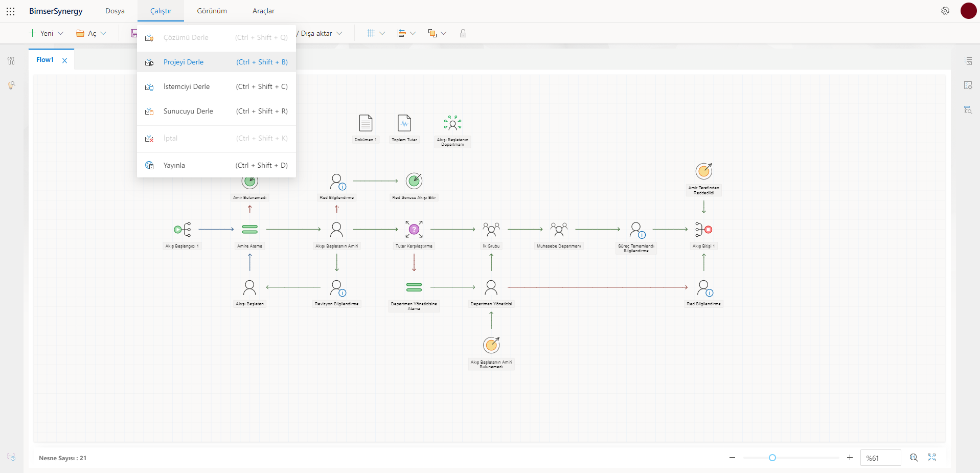Viewport: 980px width, 473px height.
Task: Select the İk Grubu node
Action: tap(491, 230)
